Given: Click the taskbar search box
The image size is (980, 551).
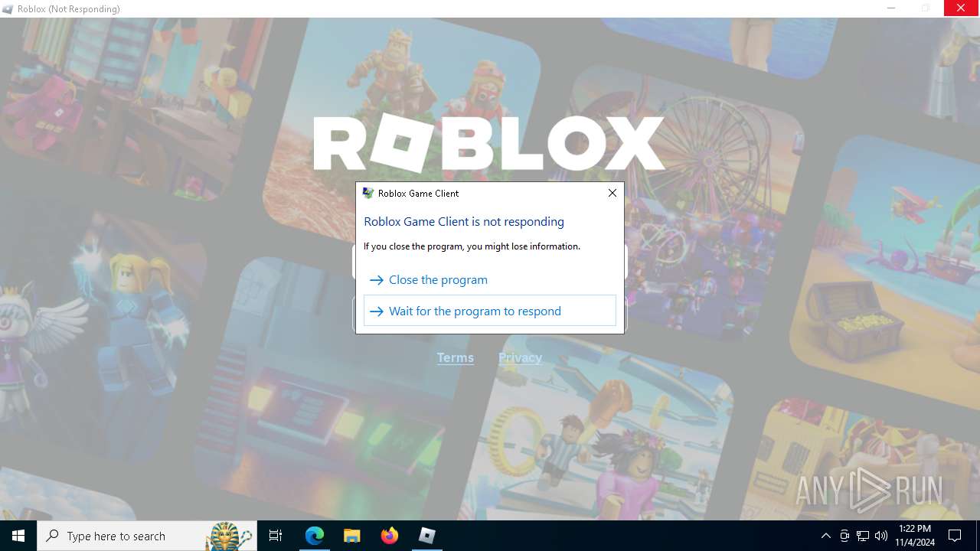Looking at the screenshot, I should point(147,536).
